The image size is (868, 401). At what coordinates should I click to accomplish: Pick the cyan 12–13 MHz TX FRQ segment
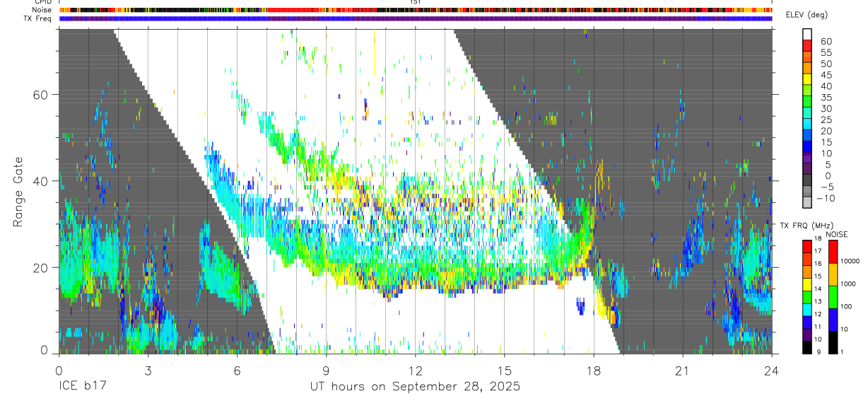807,310
